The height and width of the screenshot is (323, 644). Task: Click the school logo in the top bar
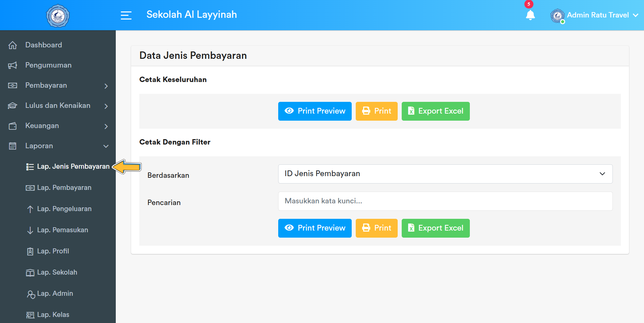(x=58, y=15)
